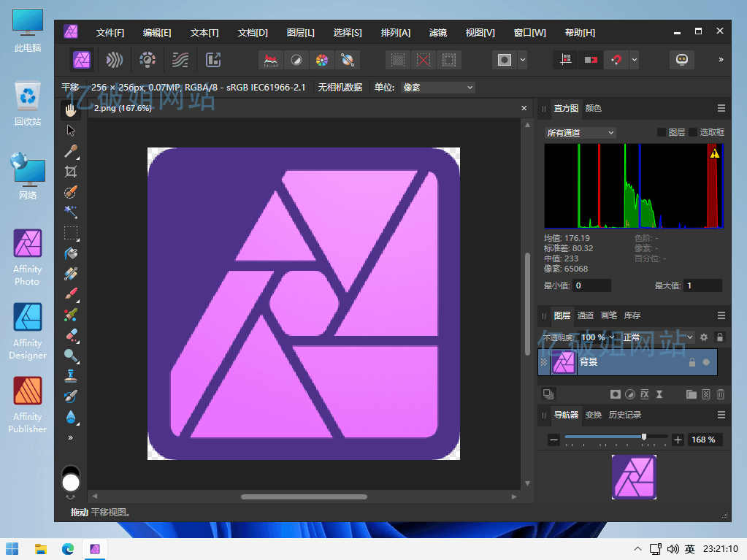This screenshot has height=560, width=747.
Task: Toggle visibility of 背景 layer
Action: [x=705, y=362]
